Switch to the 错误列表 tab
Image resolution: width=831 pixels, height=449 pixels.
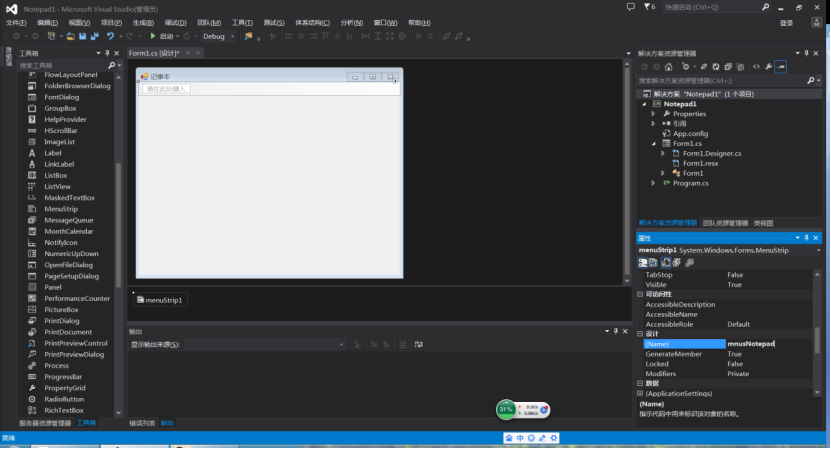[x=142, y=423]
